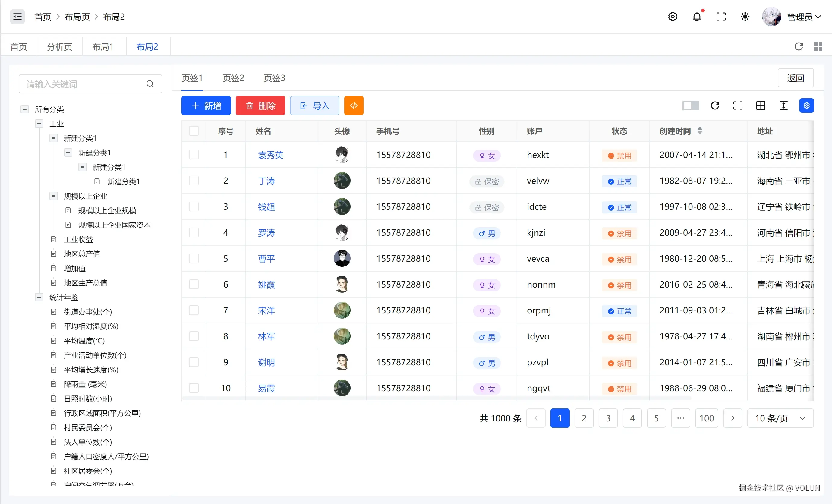Toggle the dark/light theme sun icon

coord(745,17)
